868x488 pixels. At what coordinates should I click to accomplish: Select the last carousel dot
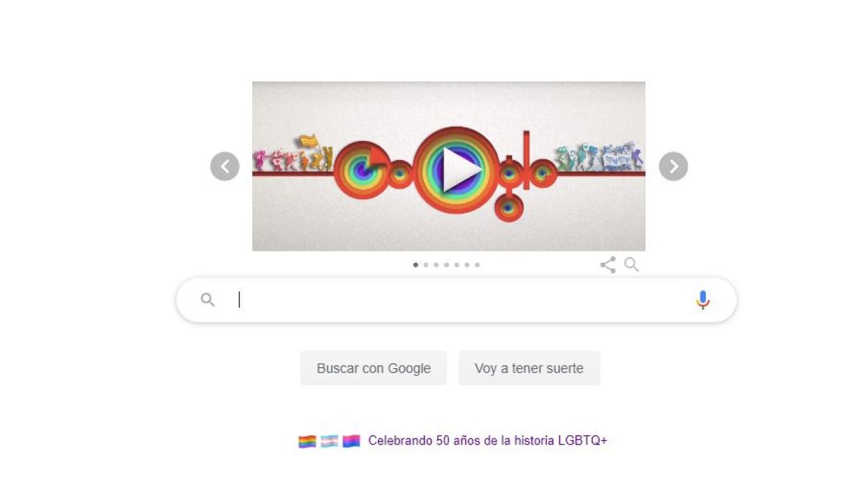tap(477, 265)
